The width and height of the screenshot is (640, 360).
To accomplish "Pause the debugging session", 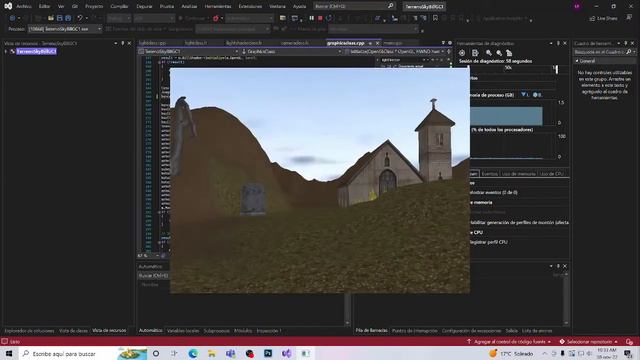I will pos(311,18).
